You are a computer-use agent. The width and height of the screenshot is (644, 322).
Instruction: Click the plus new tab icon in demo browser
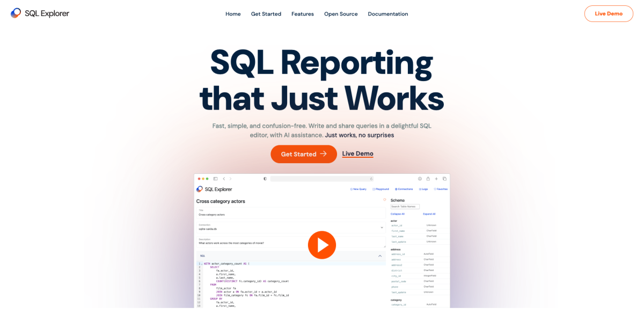point(436,179)
